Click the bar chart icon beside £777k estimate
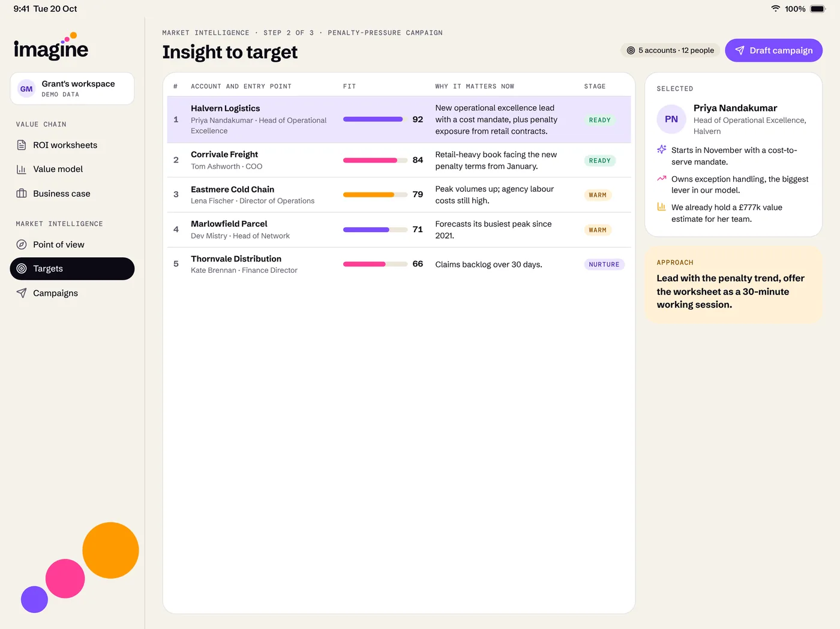The height and width of the screenshot is (629, 840). pyautogui.click(x=662, y=207)
